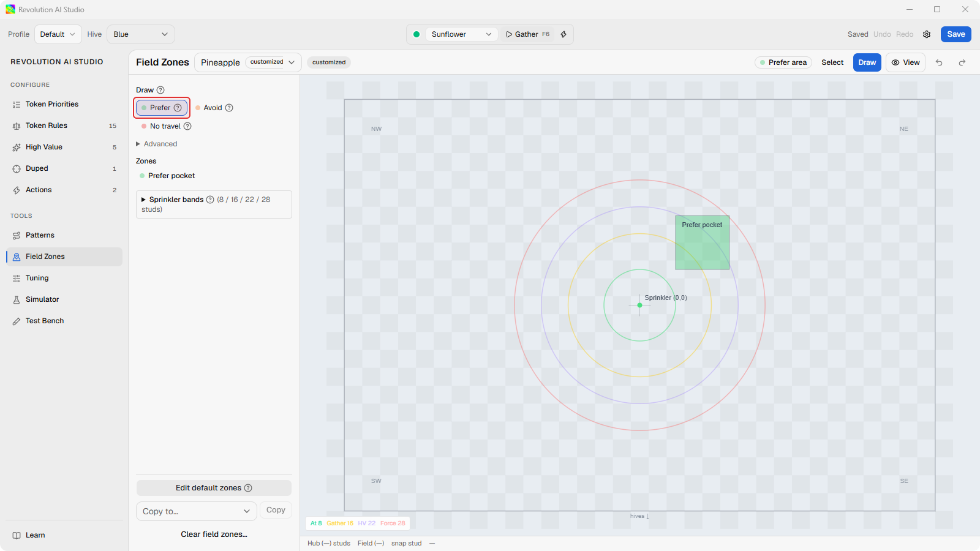Click the Gather F6 button
Viewport: 980px width, 551px height.
click(527, 34)
